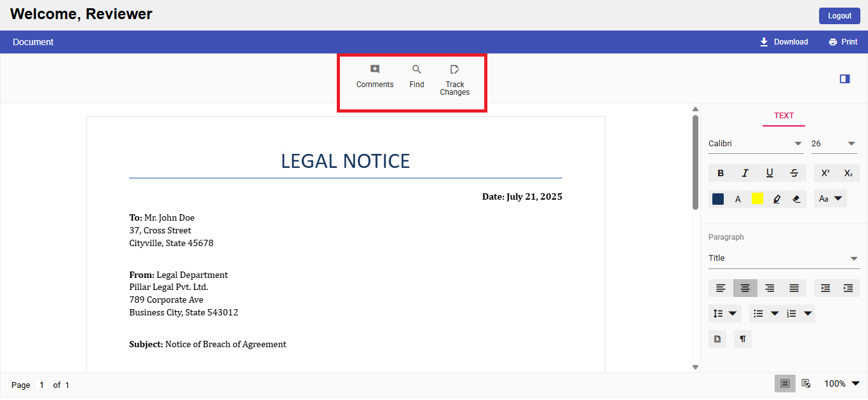Viewport: 868px width, 400px height.
Task: Expand the font size 26 dropdown
Action: (834, 143)
